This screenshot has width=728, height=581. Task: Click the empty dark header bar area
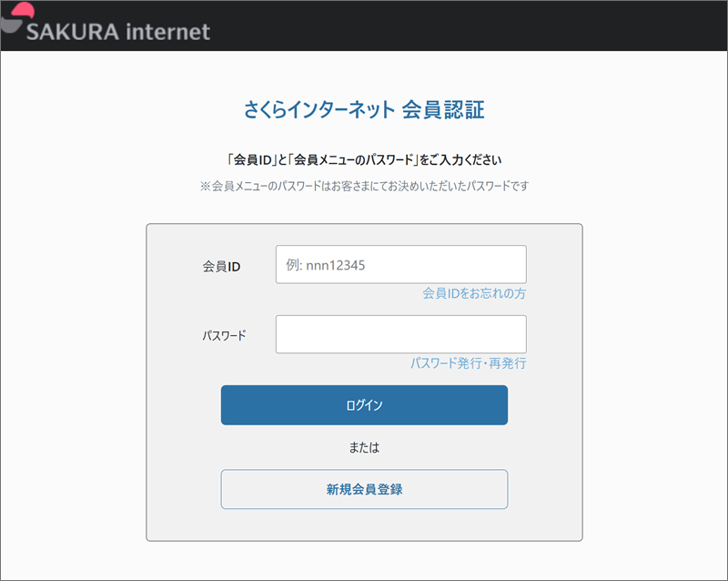click(x=464, y=25)
